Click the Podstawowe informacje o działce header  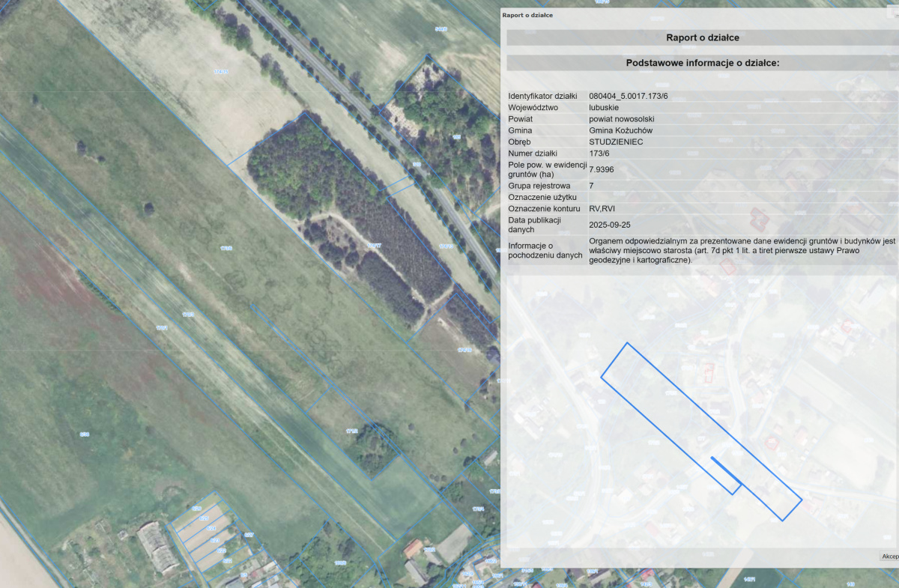702,63
